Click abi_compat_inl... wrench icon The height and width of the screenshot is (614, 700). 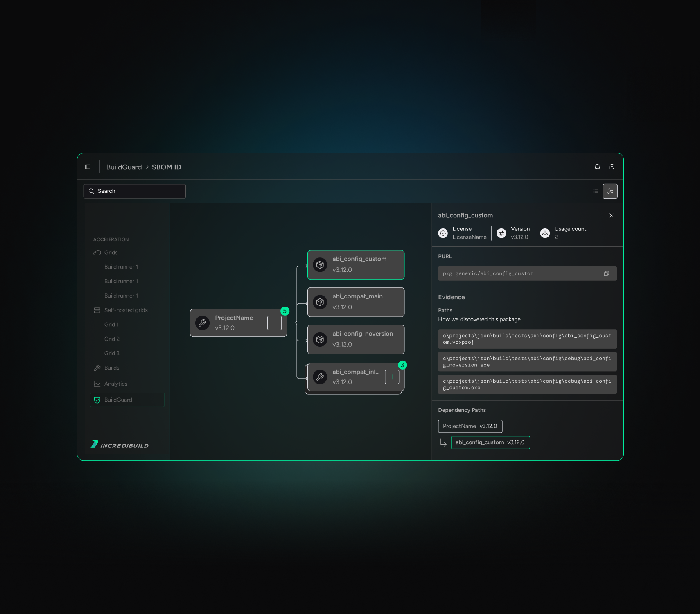coord(320,377)
